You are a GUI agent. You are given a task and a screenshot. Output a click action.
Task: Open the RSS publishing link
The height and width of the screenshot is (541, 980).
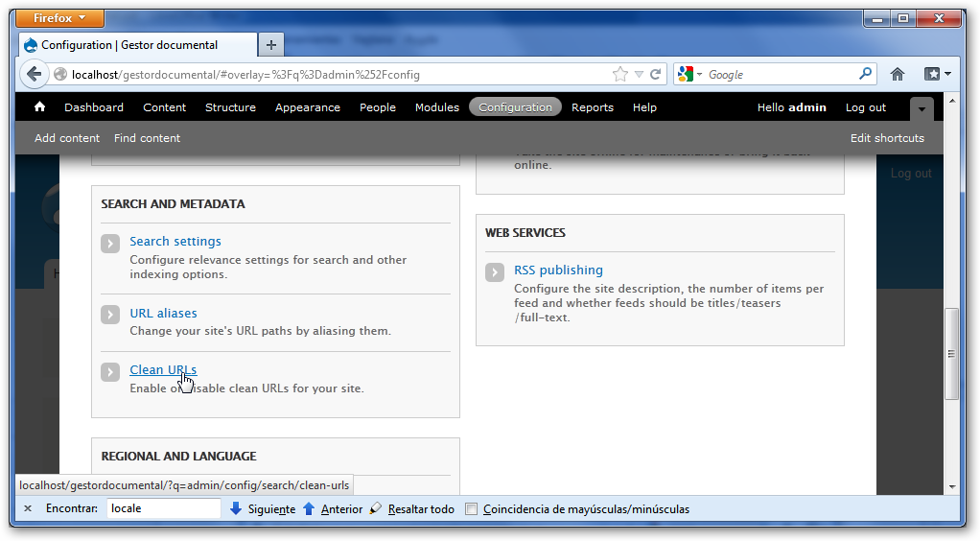[558, 270]
